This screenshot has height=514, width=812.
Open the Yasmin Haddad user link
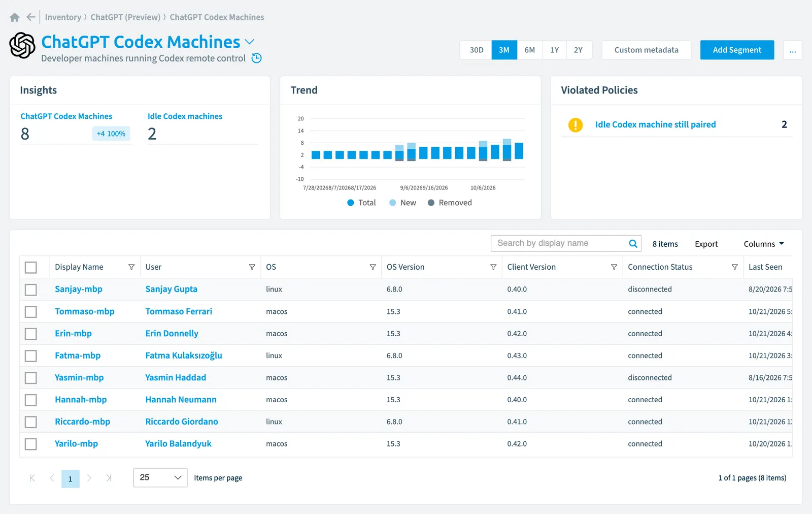tap(176, 377)
